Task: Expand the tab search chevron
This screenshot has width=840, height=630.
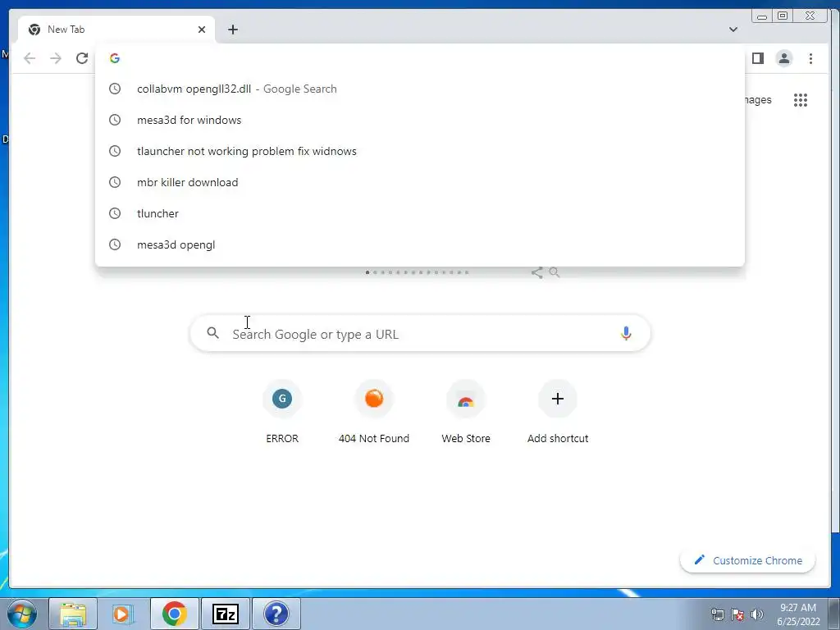Action: (x=733, y=30)
